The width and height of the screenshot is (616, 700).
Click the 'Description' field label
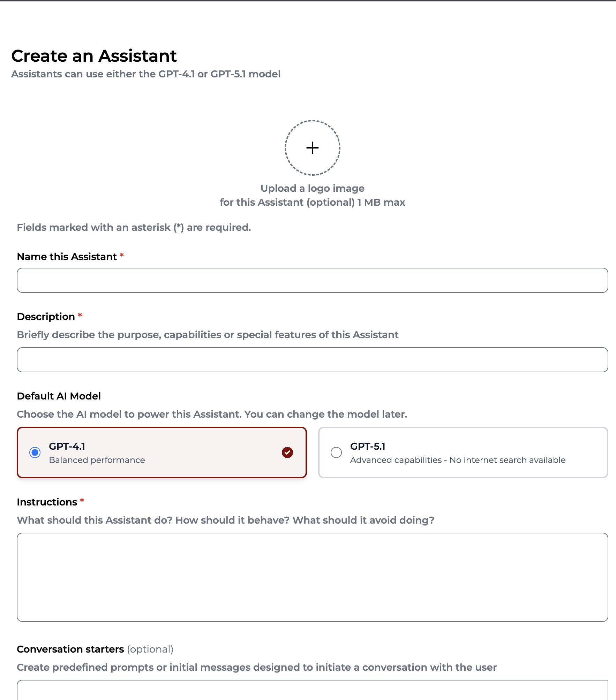[x=46, y=317]
